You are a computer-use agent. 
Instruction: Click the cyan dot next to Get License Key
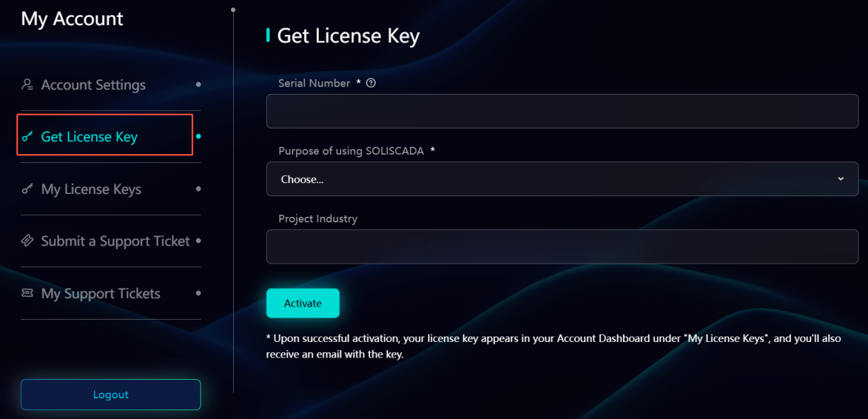[198, 137]
